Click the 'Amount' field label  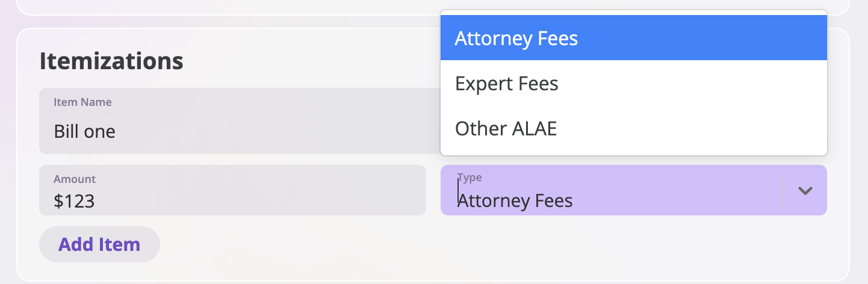coord(75,179)
